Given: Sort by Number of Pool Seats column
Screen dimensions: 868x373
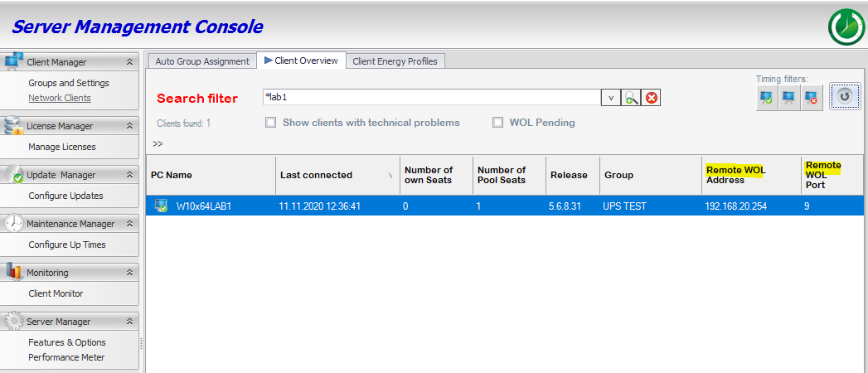Looking at the screenshot, I should pyautogui.click(x=509, y=175).
